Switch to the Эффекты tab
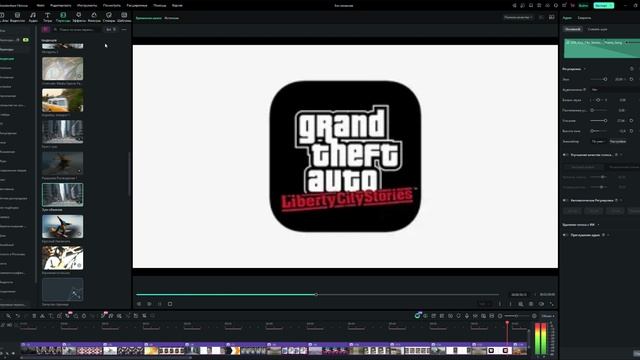 pos(79,17)
